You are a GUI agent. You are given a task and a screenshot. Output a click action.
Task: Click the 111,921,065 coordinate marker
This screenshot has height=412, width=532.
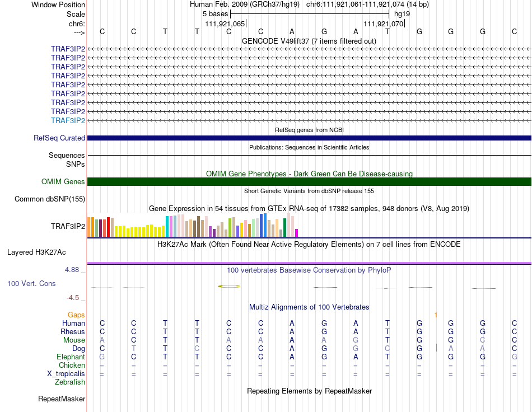225,24
